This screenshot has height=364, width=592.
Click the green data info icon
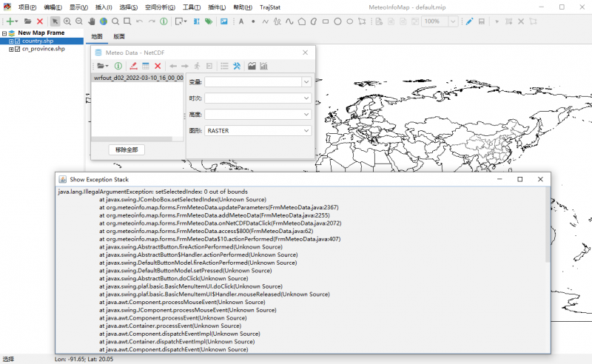pos(118,66)
